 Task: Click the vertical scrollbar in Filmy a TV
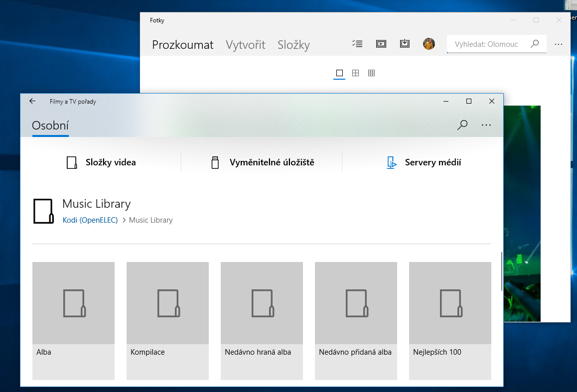point(501,271)
